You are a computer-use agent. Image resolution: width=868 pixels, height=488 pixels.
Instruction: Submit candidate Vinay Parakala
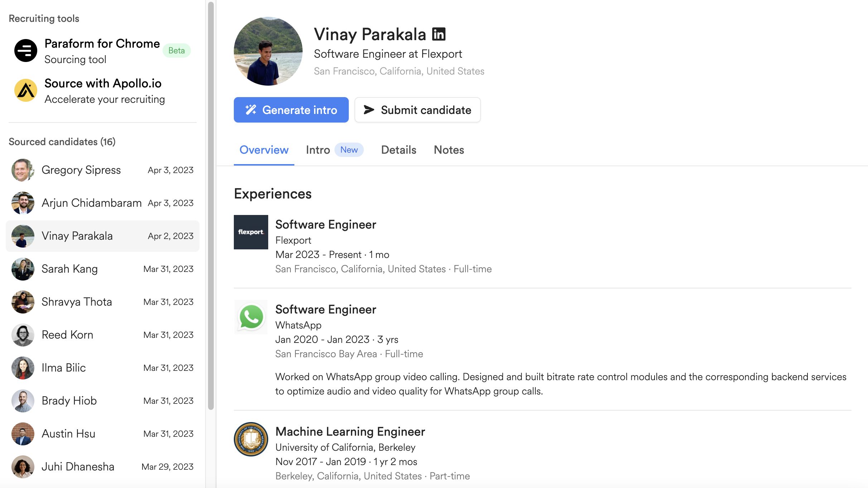[x=418, y=110]
